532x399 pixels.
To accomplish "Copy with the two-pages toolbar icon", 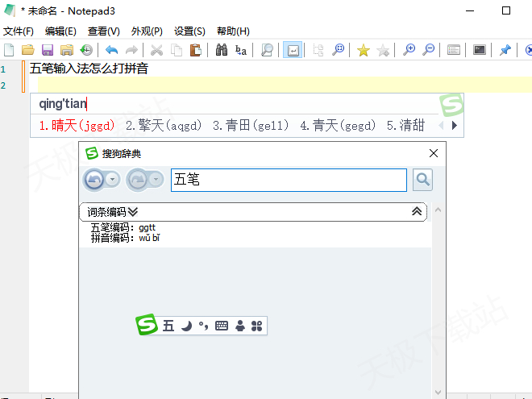I will [x=176, y=50].
